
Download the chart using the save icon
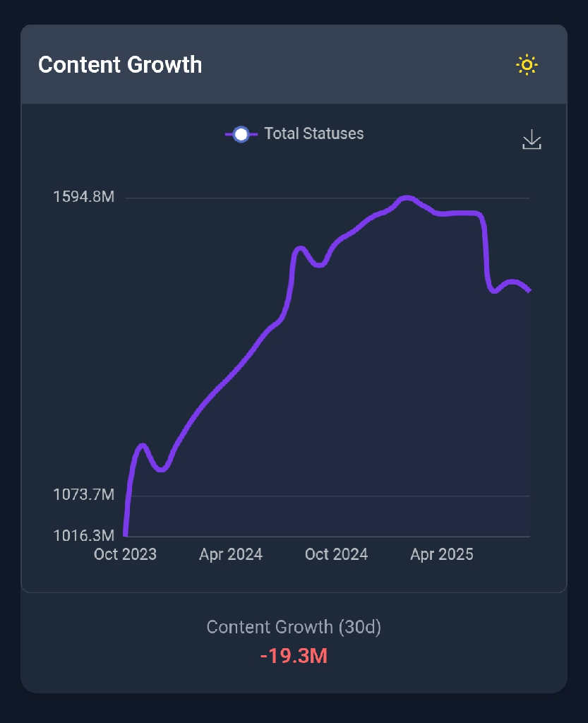532,140
